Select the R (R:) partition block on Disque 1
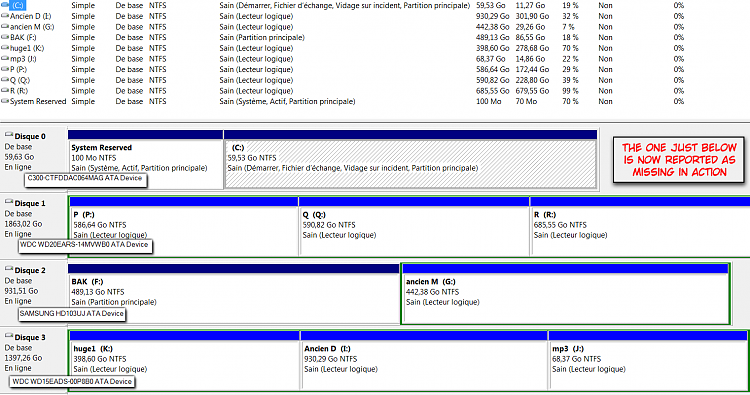Screen dimensions: 750x395 point(640,226)
